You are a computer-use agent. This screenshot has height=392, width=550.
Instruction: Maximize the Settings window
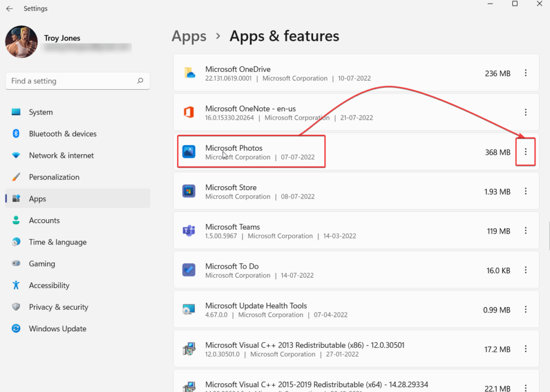(x=515, y=4)
